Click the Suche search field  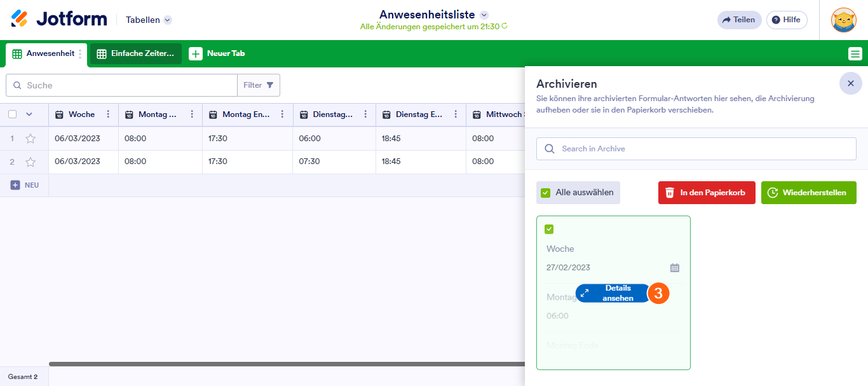(121, 85)
